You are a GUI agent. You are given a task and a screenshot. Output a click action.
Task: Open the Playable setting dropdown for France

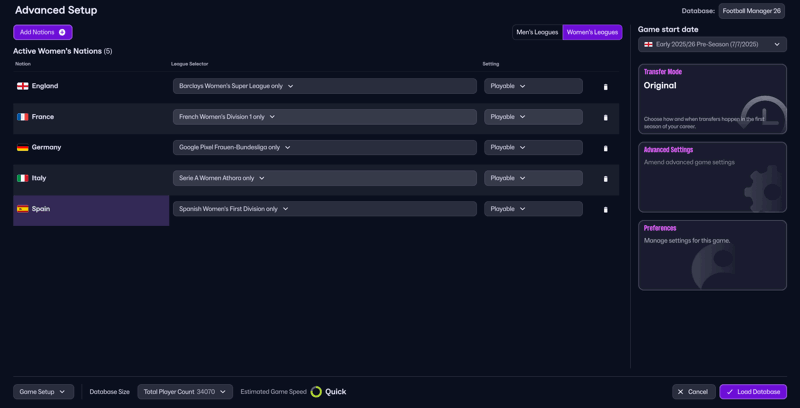(533, 117)
